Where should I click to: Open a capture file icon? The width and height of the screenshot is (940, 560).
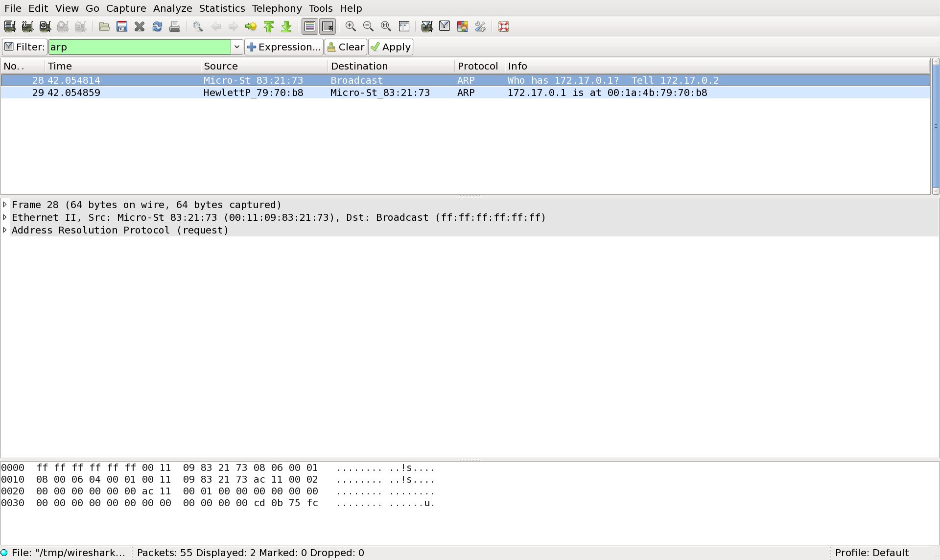click(x=104, y=26)
